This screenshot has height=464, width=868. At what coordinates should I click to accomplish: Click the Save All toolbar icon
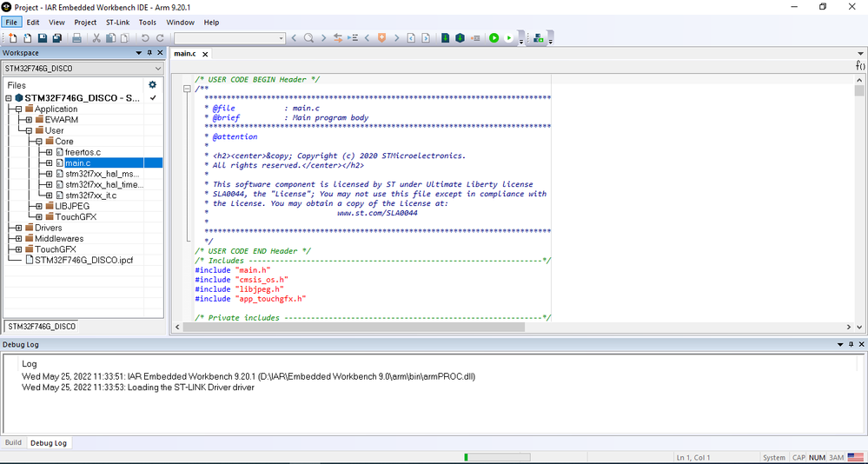pyautogui.click(x=57, y=37)
